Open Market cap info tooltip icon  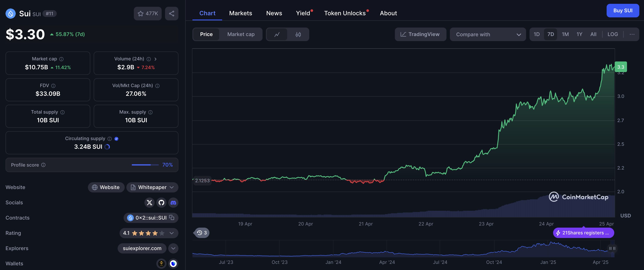pyautogui.click(x=62, y=59)
